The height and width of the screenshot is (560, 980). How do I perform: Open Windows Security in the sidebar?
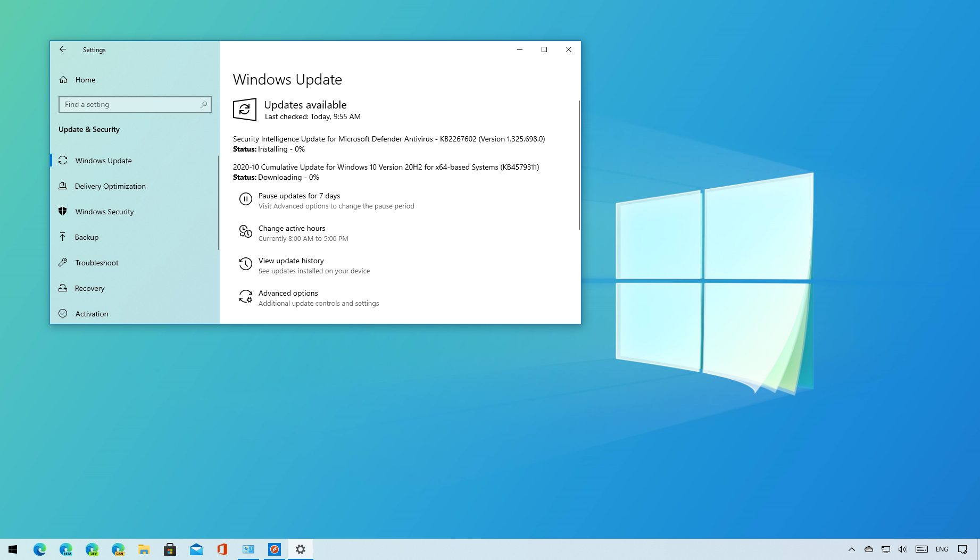(x=134, y=212)
